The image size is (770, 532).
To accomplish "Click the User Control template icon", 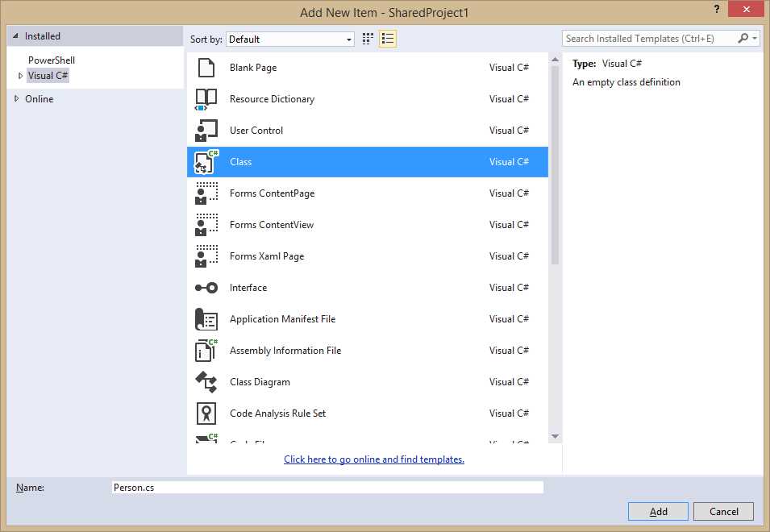I will click(206, 131).
